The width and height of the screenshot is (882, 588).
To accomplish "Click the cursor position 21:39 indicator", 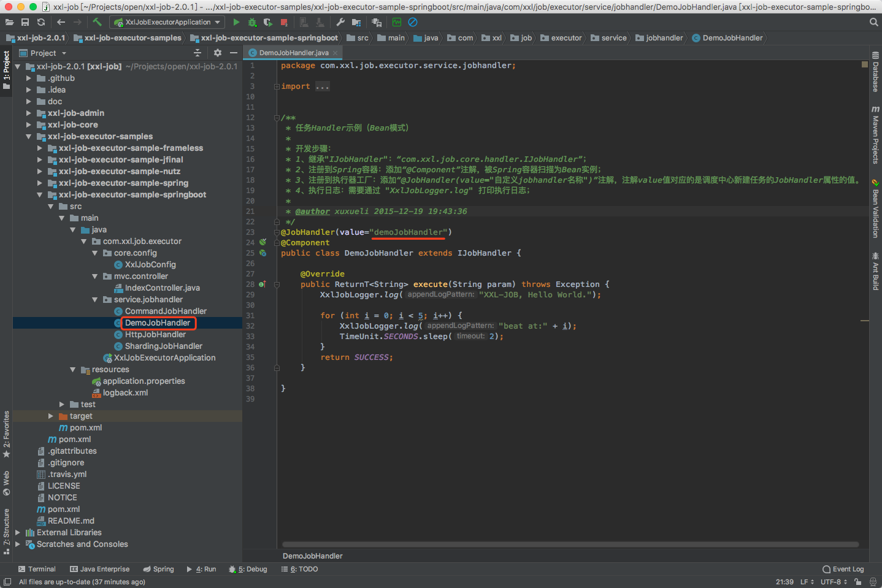I will (784, 582).
